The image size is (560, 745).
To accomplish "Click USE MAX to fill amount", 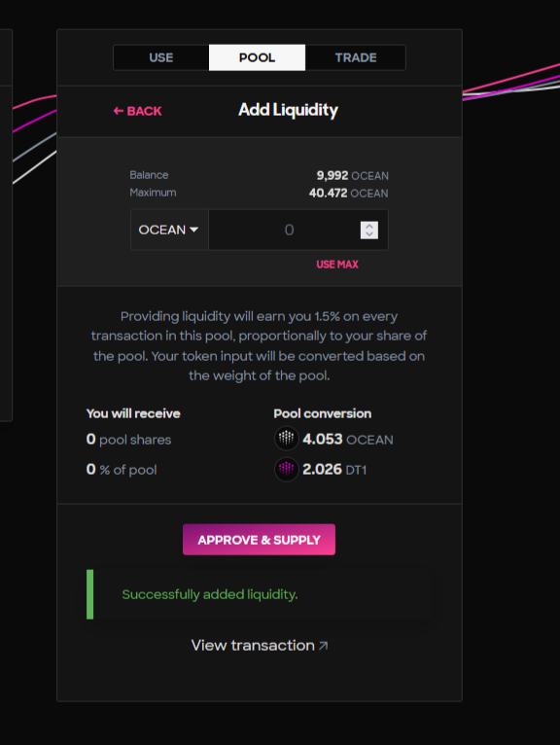I will coord(337,265).
